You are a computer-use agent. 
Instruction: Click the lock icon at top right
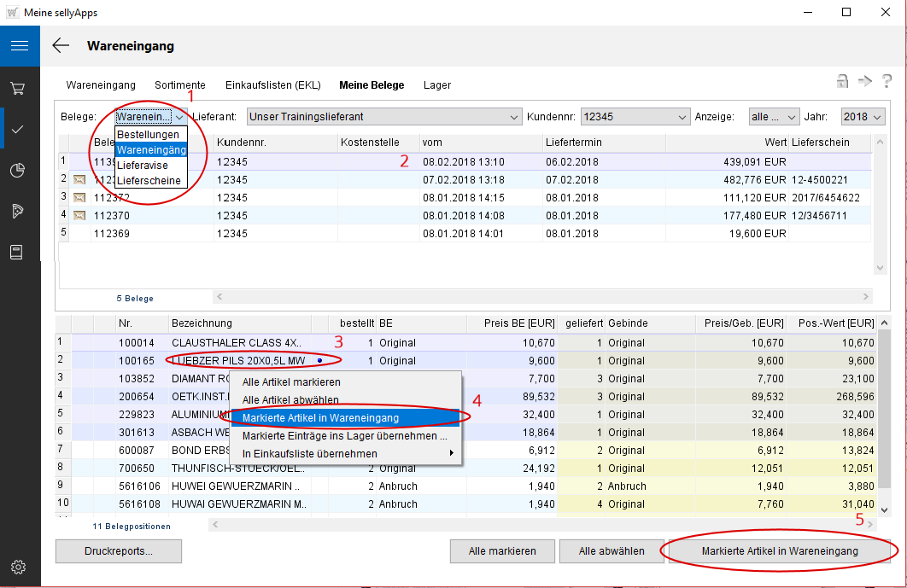click(842, 81)
